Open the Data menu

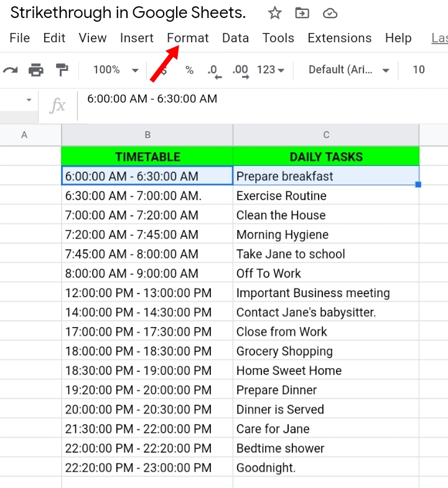pyautogui.click(x=236, y=38)
